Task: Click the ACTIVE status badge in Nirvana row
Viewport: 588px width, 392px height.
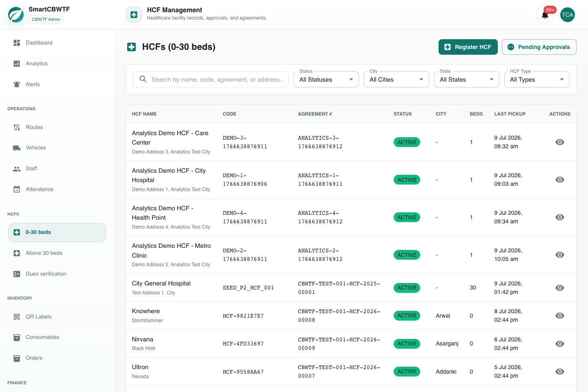Action: coord(407,344)
